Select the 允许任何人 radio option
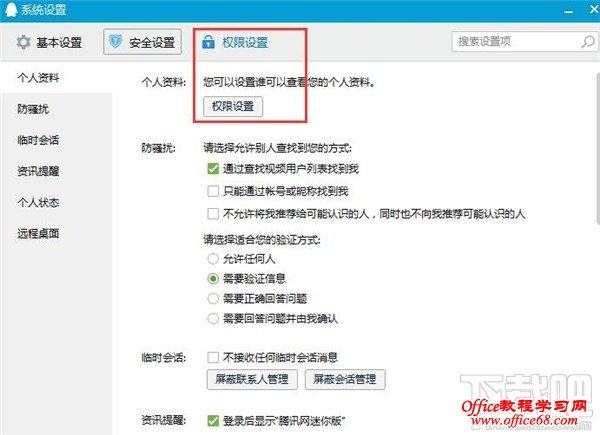Image resolution: width=600 pixels, height=435 pixels. (x=213, y=259)
